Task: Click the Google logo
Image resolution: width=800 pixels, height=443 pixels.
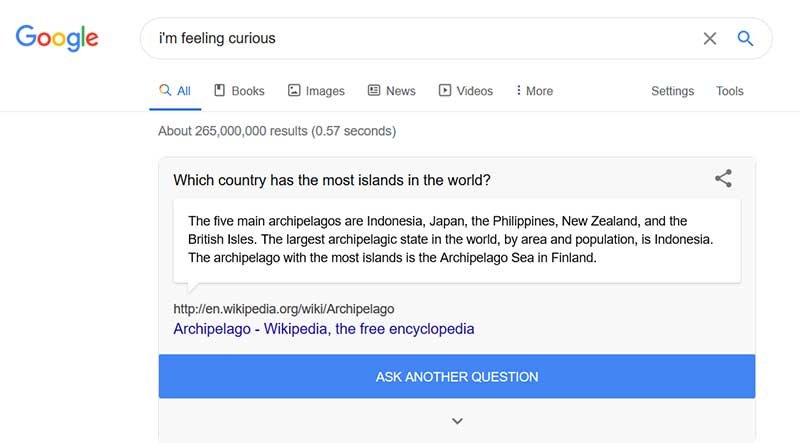Action: pyautogui.click(x=57, y=38)
